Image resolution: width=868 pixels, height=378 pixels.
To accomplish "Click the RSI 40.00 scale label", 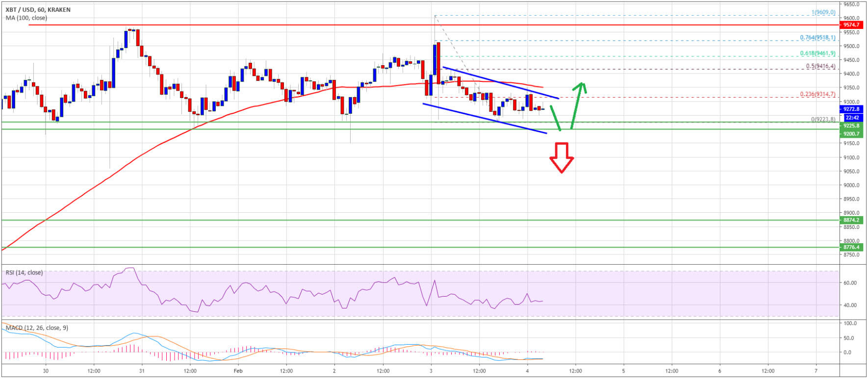I will [x=850, y=305].
